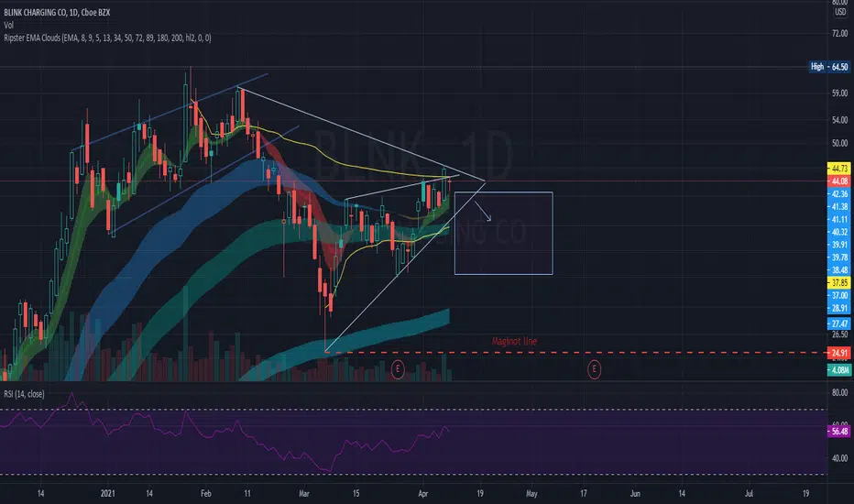
Task: Click the 54.00 price axis tick
Action: [840, 120]
